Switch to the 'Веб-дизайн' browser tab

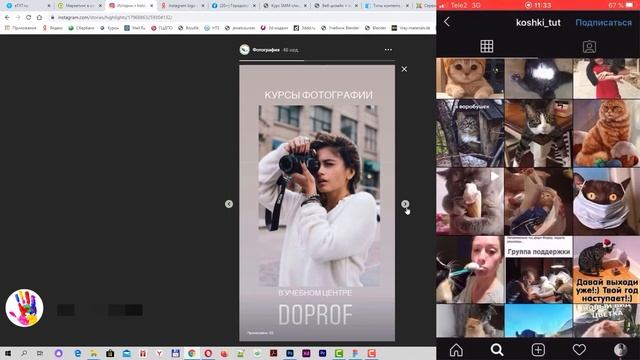click(336, 6)
